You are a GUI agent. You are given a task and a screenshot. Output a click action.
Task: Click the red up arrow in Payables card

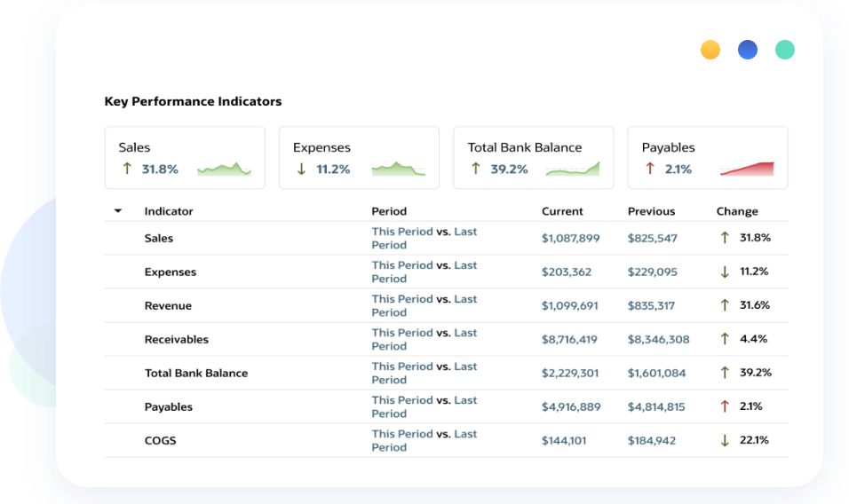click(650, 169)
